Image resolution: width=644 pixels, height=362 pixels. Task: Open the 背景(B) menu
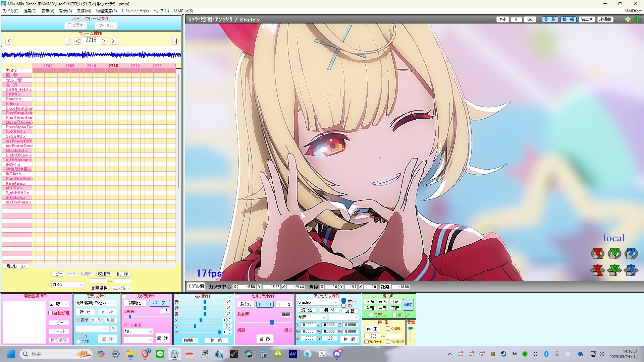click(65, 11)
